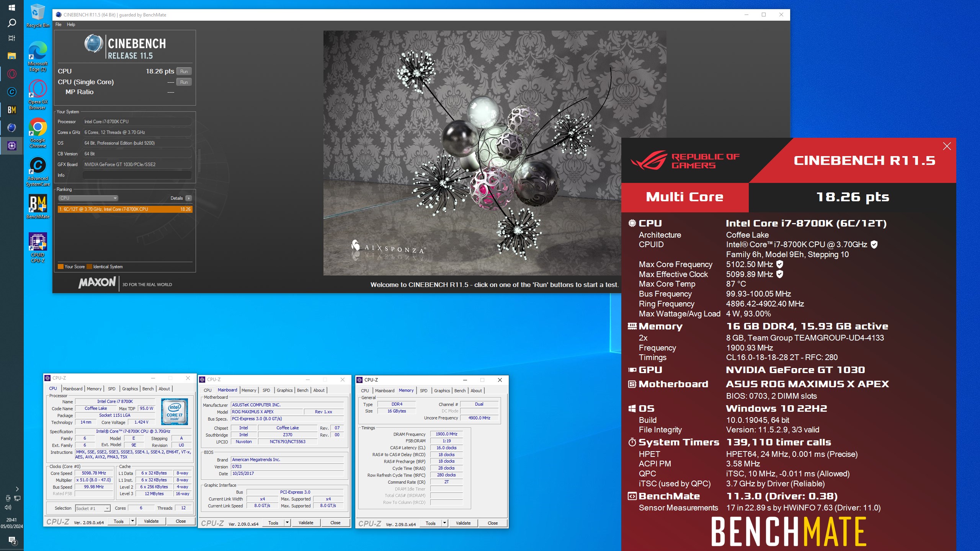Click Tools button in first CPU-Z window

pos(119,521)
